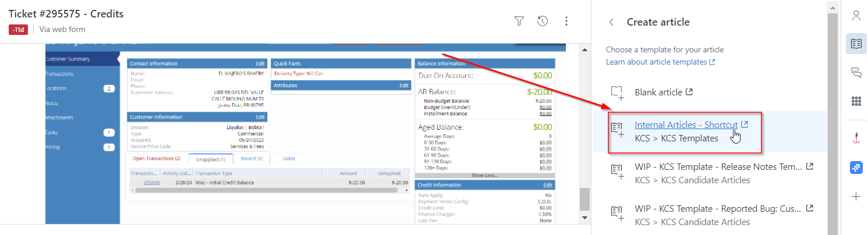Viewport: 868px width, 235px height.
Task: Sort by Transaction Type column header
Action: click(214, 173)
